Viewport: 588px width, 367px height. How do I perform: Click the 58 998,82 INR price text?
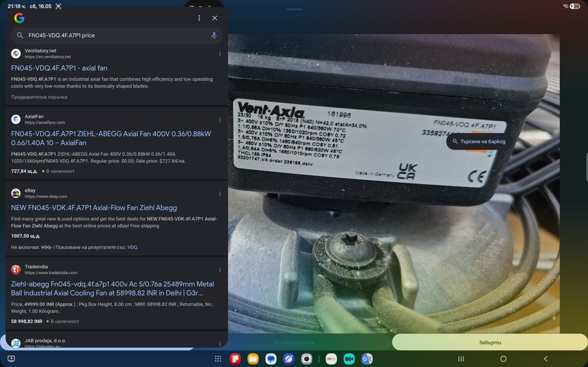(x=26, y=322)
